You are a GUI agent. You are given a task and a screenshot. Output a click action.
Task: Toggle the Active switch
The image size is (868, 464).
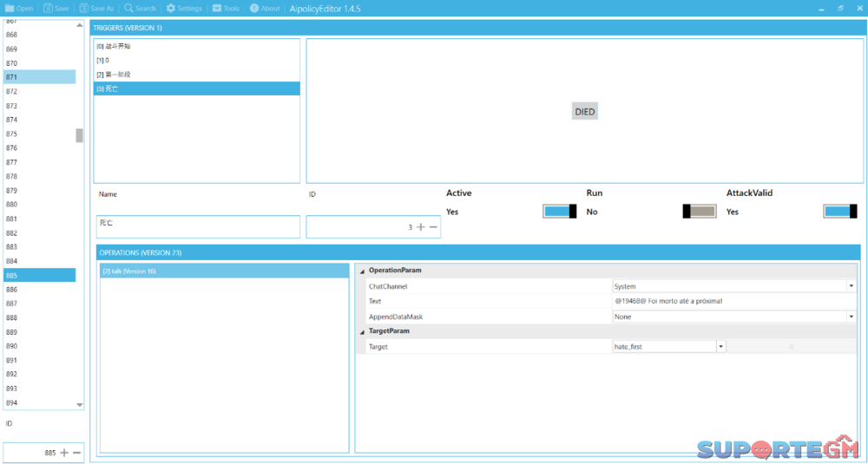pyautogui.click(x=560, y=212)
